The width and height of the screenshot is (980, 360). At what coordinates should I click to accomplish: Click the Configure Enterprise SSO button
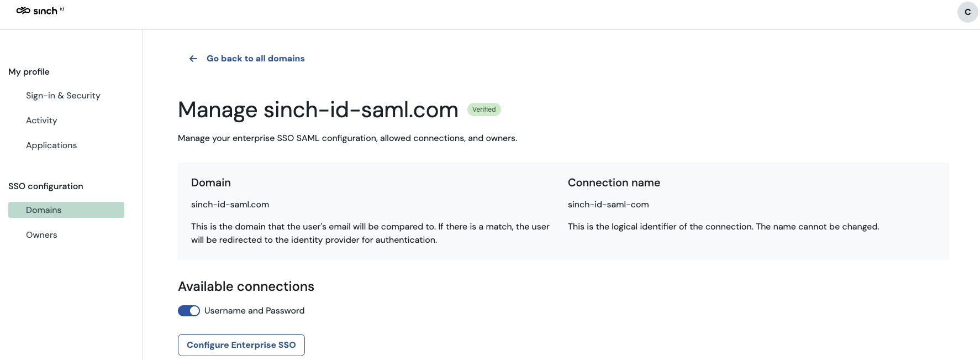tap(241, 345)
